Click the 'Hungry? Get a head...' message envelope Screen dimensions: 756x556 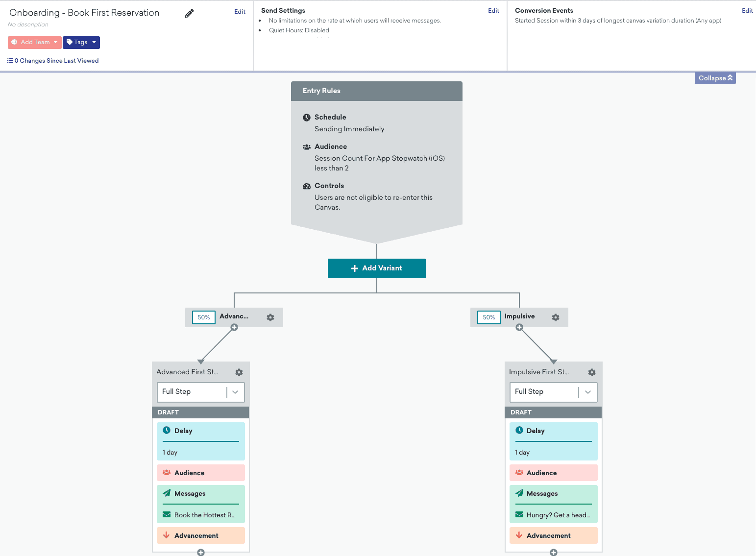pos(553,515)
